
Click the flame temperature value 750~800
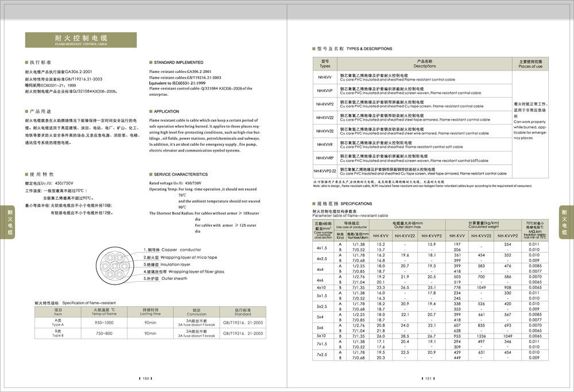click(104, 333)
